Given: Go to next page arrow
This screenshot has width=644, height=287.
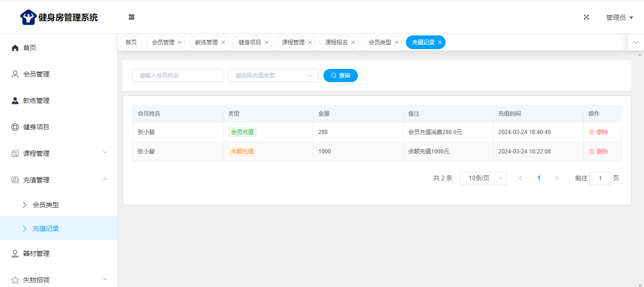Looking at the screenshot, I should [557, 178].
